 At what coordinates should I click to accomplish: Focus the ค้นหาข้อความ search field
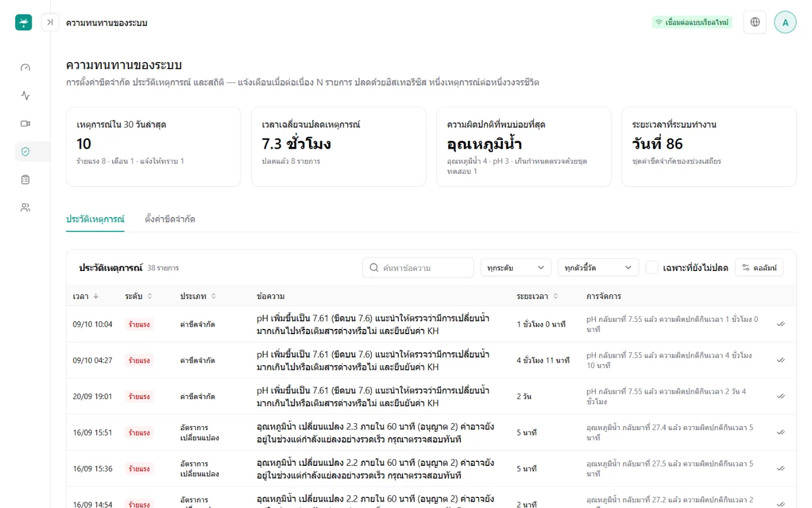[x=418, y=267]
